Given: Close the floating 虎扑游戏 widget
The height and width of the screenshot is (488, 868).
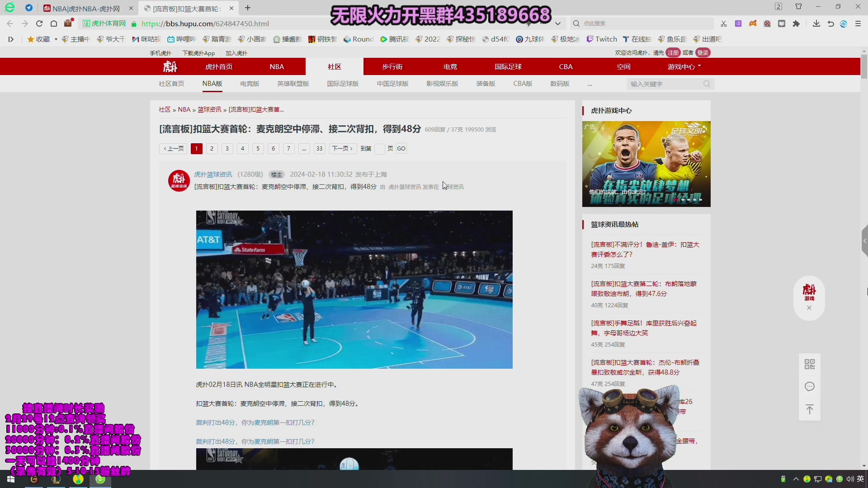Looking at the screenshot, I should 809,308.
